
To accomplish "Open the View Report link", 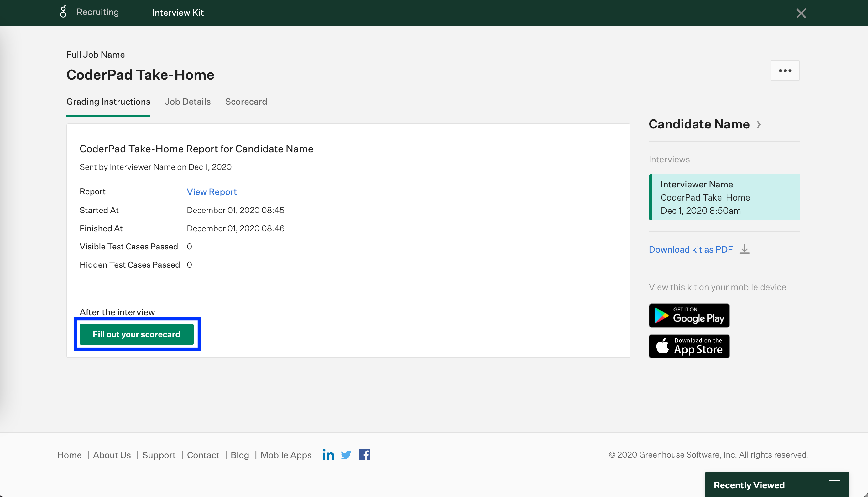I will 211,192.
